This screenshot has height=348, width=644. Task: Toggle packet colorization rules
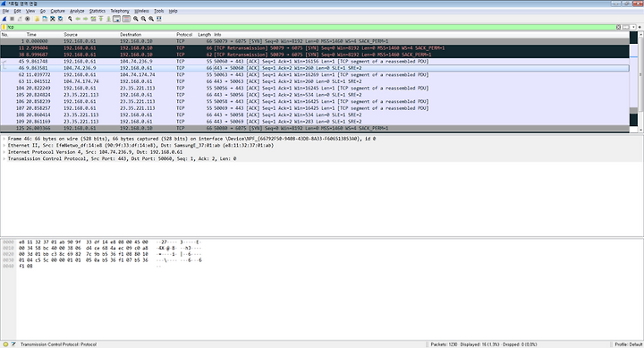point(126,19)
